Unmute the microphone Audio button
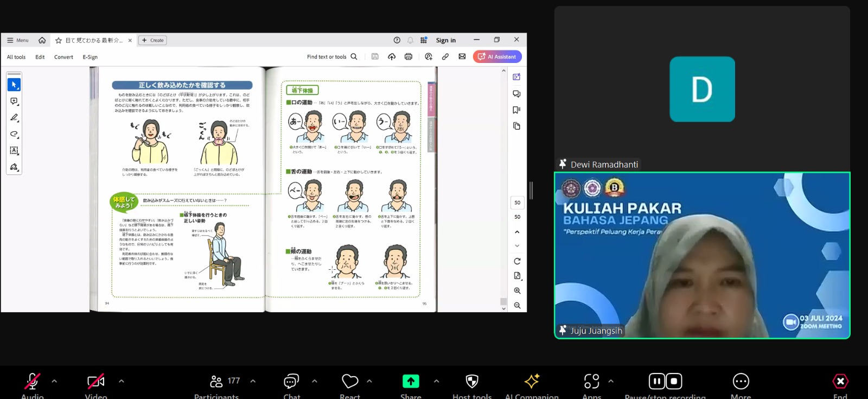This screenshot has height=399, width=868. pyautogui.click(x=32, y=382)
